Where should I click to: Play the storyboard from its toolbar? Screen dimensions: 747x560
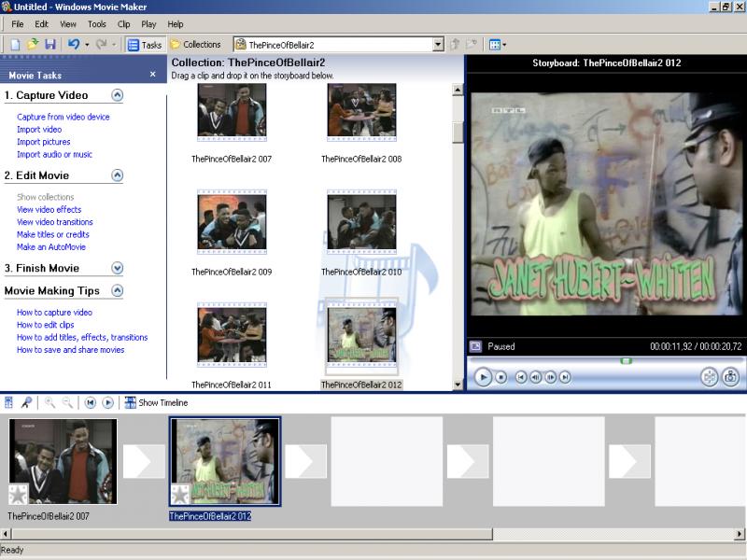[108, 403]
